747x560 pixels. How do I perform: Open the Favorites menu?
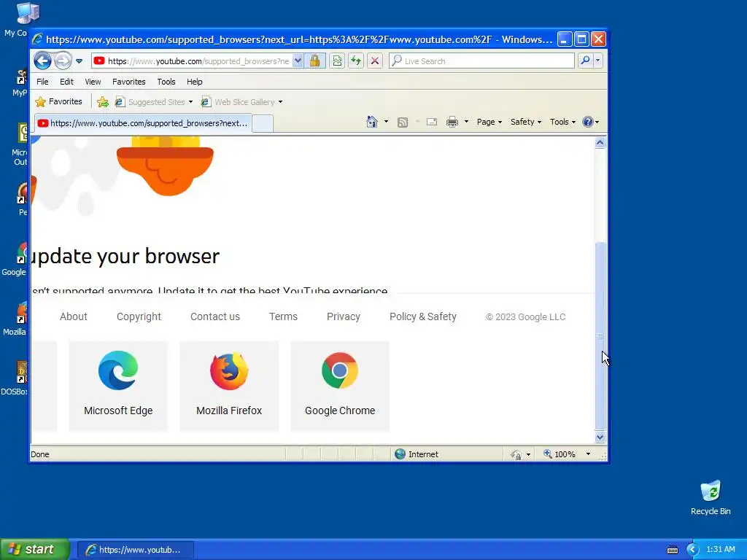click(x=128, y=82)
